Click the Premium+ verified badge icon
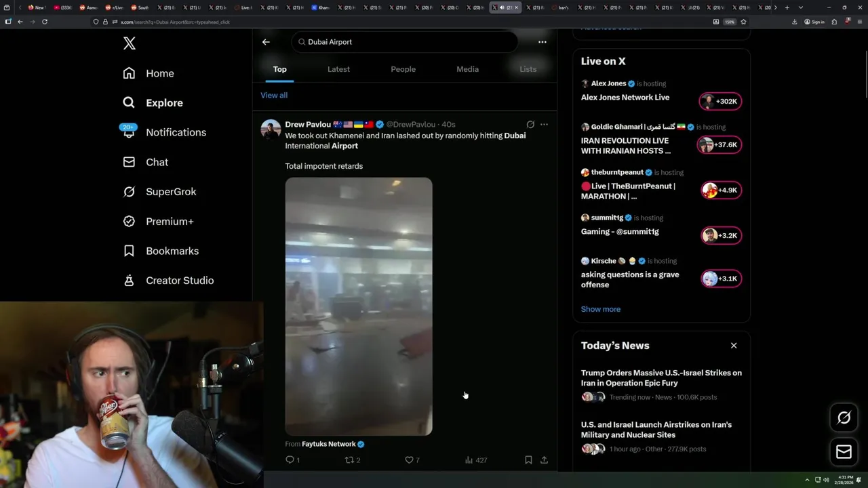Viewport: 868px width, 488px height. point(129,222)
